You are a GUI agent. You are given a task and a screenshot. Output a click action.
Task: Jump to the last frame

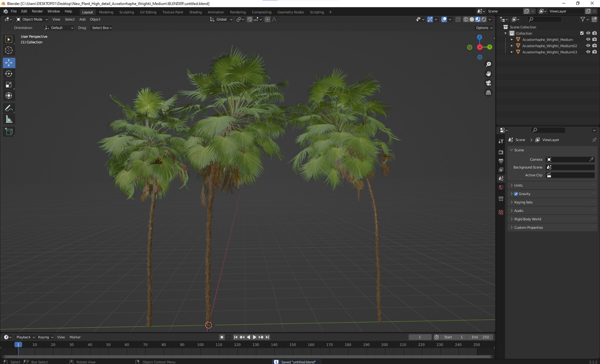click(x=267, y=337)
